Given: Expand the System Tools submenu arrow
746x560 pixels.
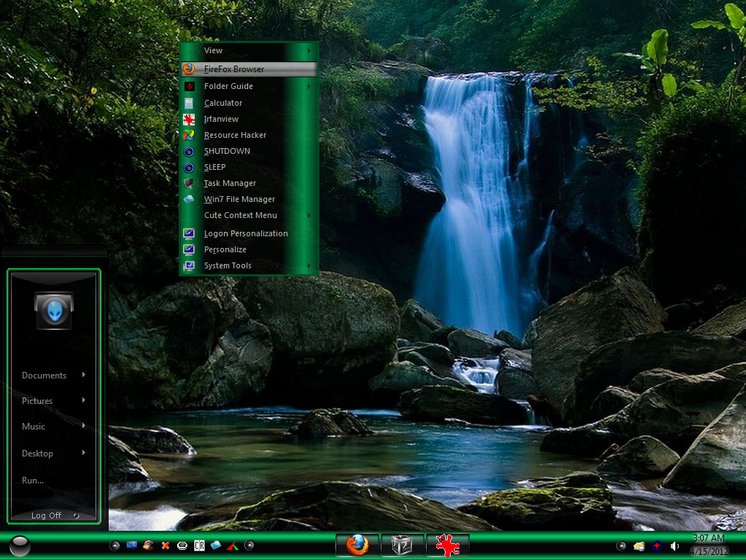Looking at the screenshot, I should (x=309, y=265).
